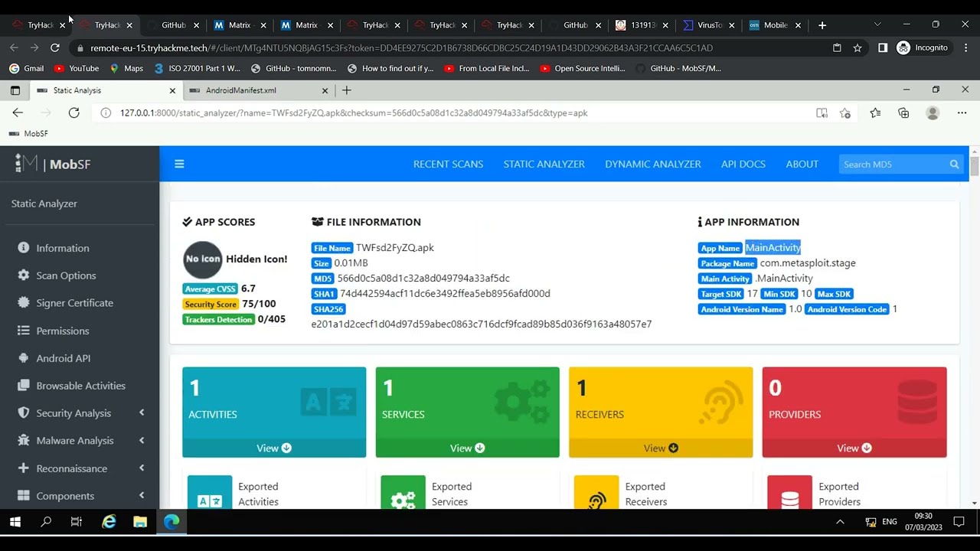Image resolution: width=980 pixels, height=551 pixels.
Task: Click the highlighted MainActivity app name
Action: click(773, 247)
